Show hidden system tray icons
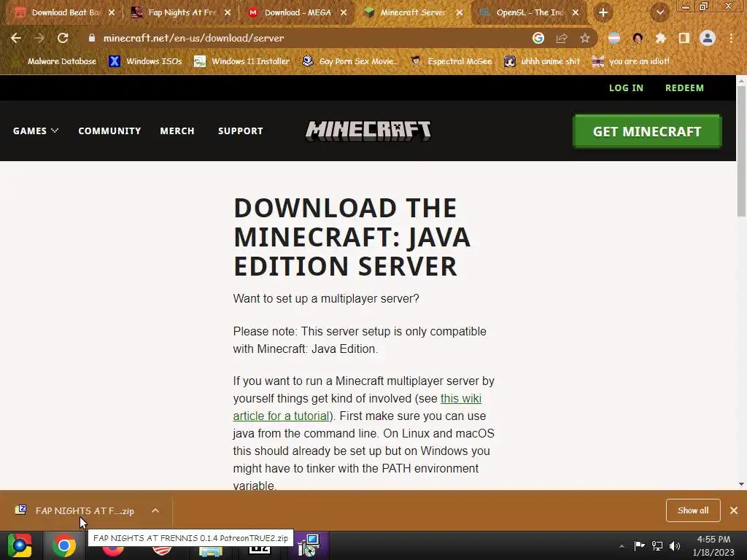The height and width of the screenshot is (560, 747). pos(622,546)
